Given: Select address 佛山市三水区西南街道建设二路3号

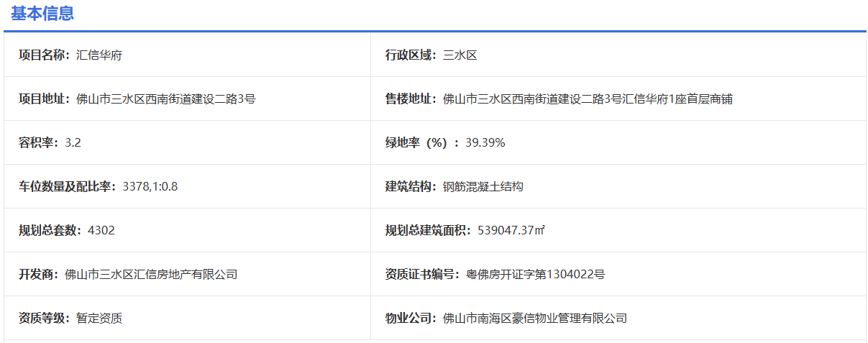Looking at the screenshot, I should point(166,99).
